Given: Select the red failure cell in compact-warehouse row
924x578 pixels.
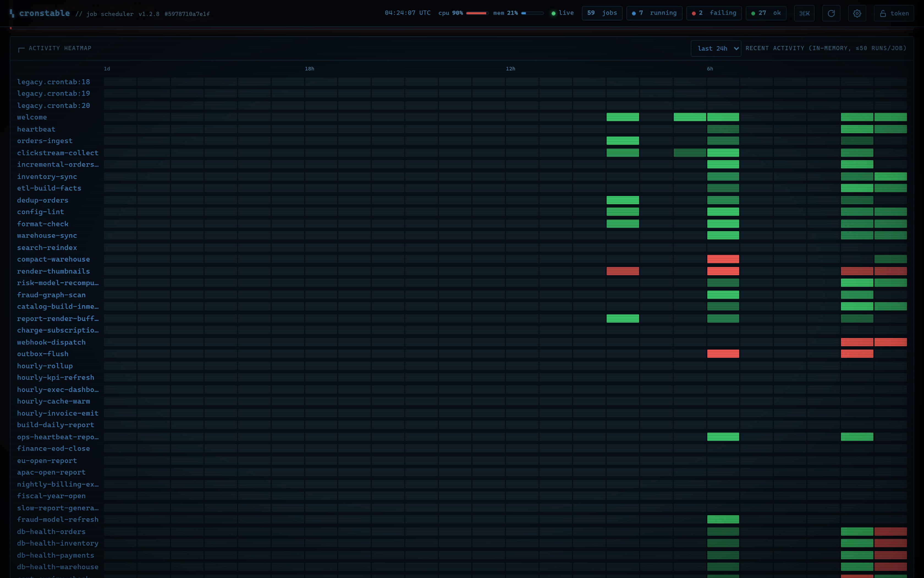Looking at the screenshot, I should [x=723, y=259].
